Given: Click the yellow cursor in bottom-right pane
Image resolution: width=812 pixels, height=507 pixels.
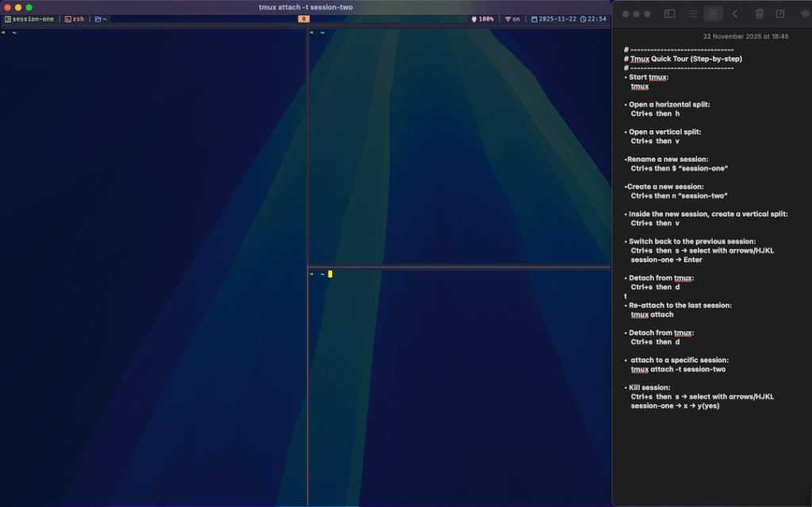Looking at the screenshot, I should click(330, 274).
